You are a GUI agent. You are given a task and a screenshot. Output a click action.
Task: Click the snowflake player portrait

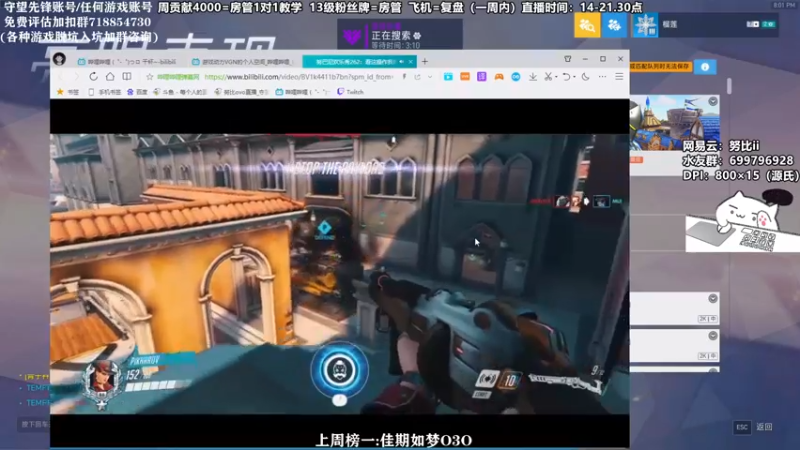[645, 24]
